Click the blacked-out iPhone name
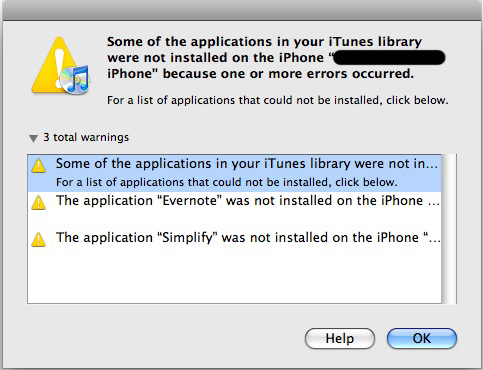483x370 pixels. coord(389,58)
